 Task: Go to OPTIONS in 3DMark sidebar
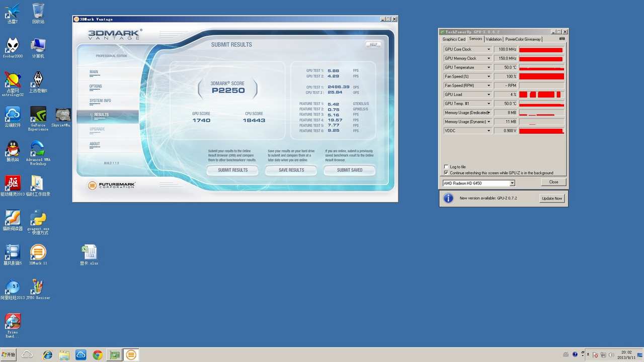(x=96, y=86)
